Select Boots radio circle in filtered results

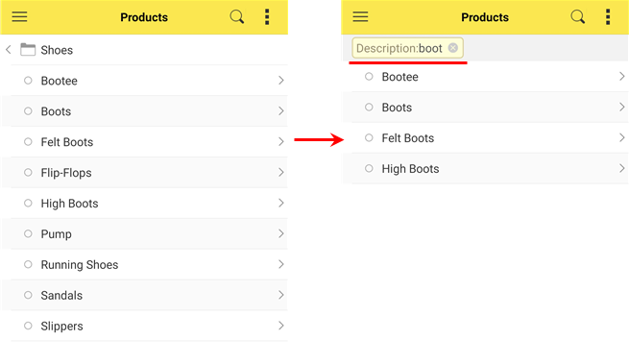click(369, 108)
